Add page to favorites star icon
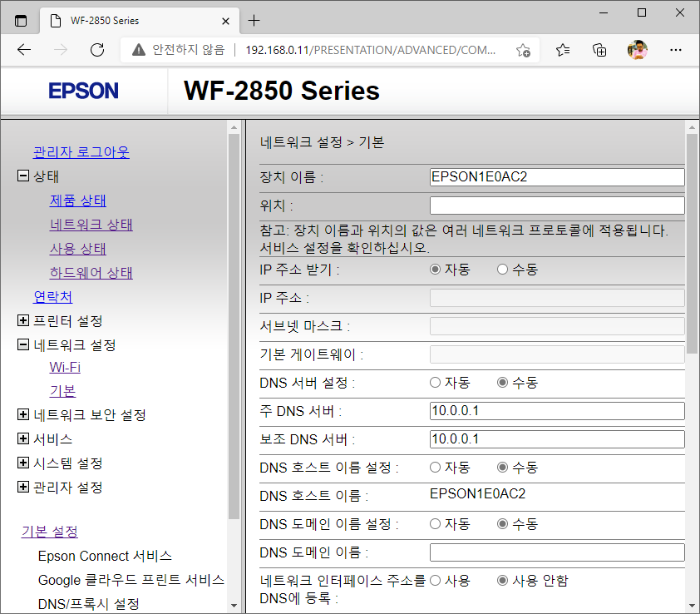 523,50
